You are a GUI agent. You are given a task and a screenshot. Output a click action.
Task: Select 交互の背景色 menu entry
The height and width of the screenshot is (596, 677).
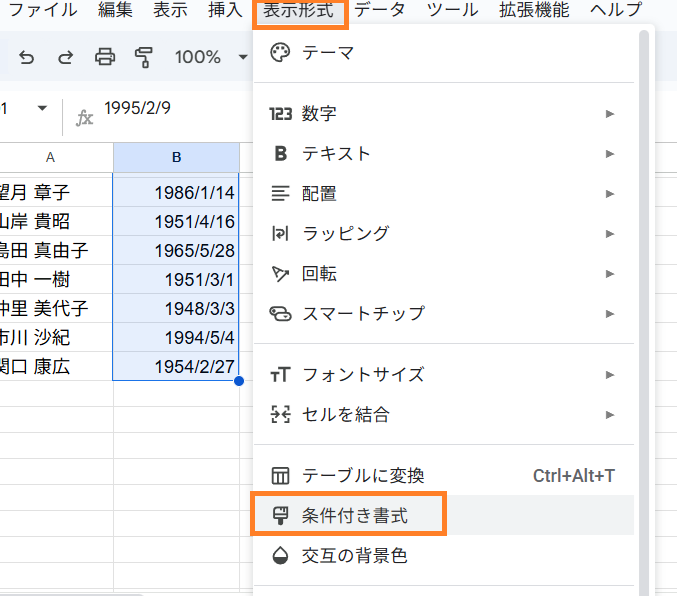point(355,555)
